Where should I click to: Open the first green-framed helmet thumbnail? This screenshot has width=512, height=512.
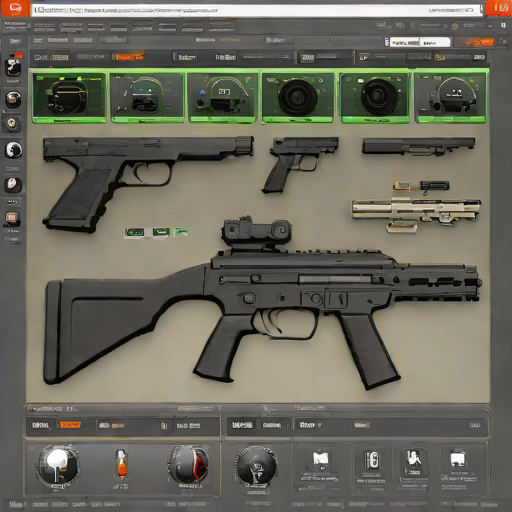coord(69,97)
